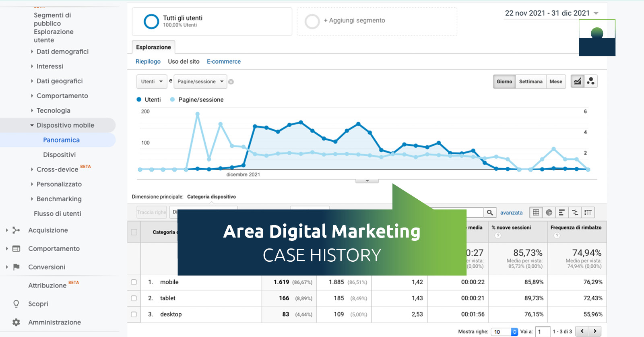Switch to the E-commerce sub-tab

tap(224, 62)
